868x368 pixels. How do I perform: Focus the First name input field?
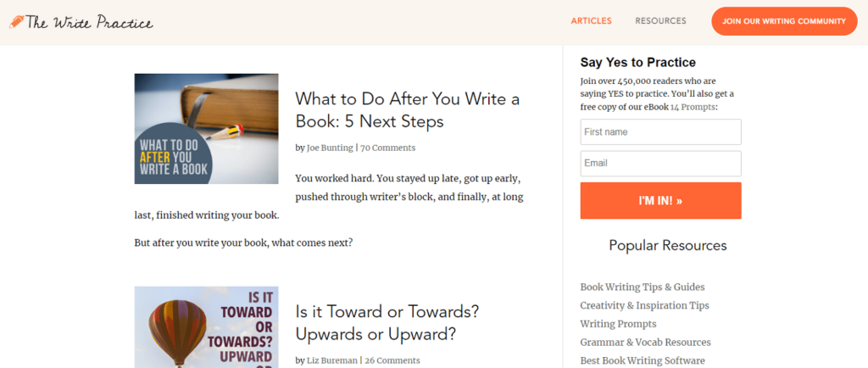(x=660, y=132)
